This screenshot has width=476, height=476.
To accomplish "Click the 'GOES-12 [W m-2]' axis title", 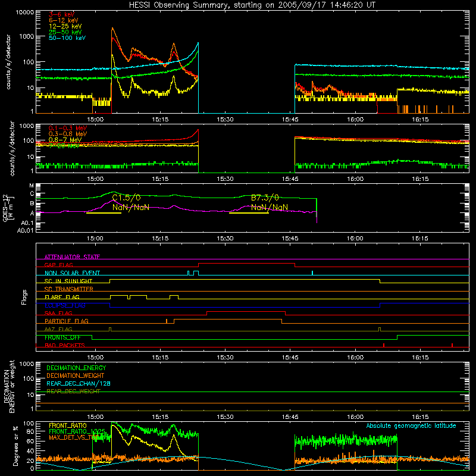I will pos(8,208).
